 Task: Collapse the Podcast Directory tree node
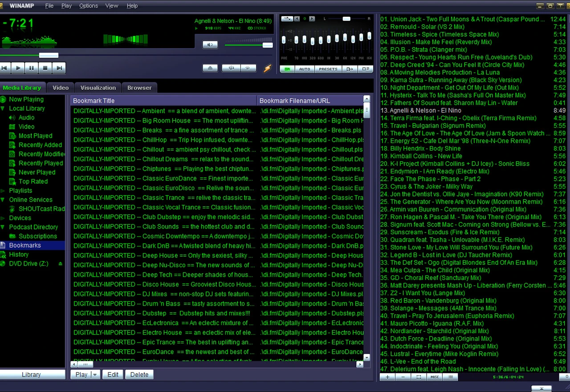coord(3,227)
